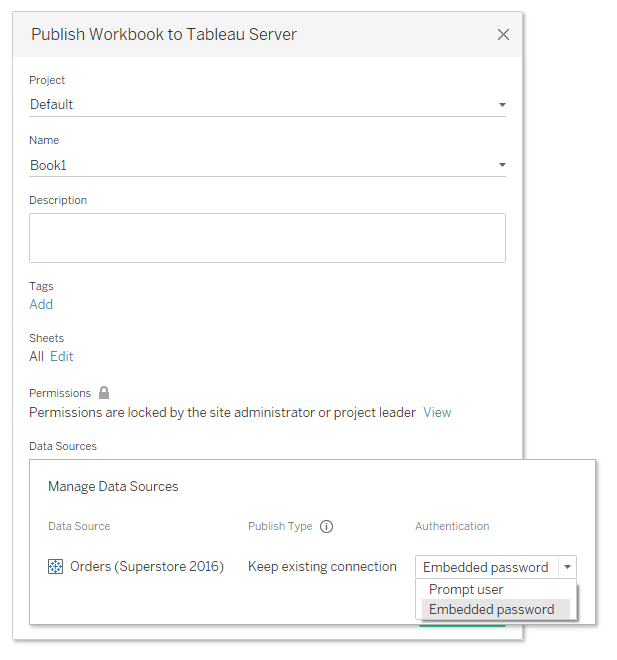Click the Keep existing connection text
617x660 pixels.
click(322, 567)
